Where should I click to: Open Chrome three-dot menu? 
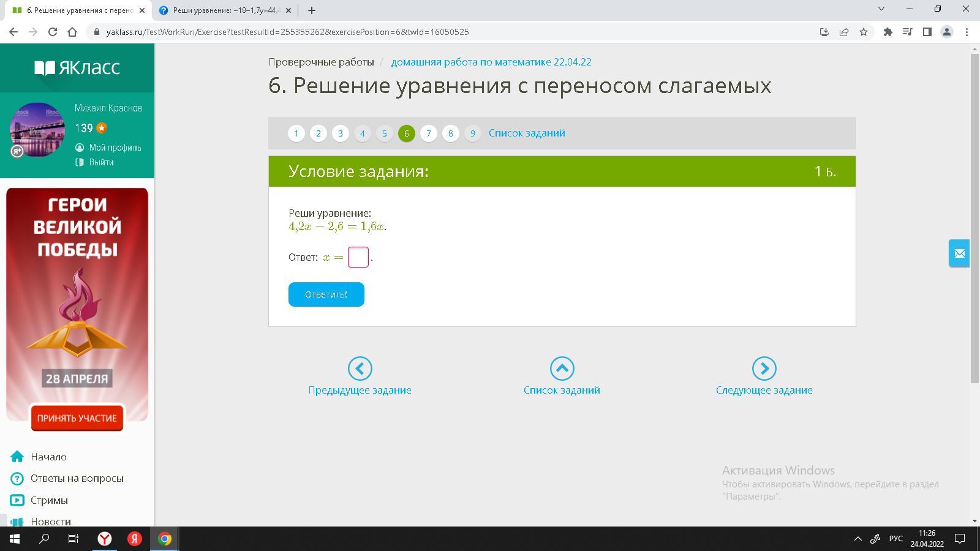(x=967, y=32)
